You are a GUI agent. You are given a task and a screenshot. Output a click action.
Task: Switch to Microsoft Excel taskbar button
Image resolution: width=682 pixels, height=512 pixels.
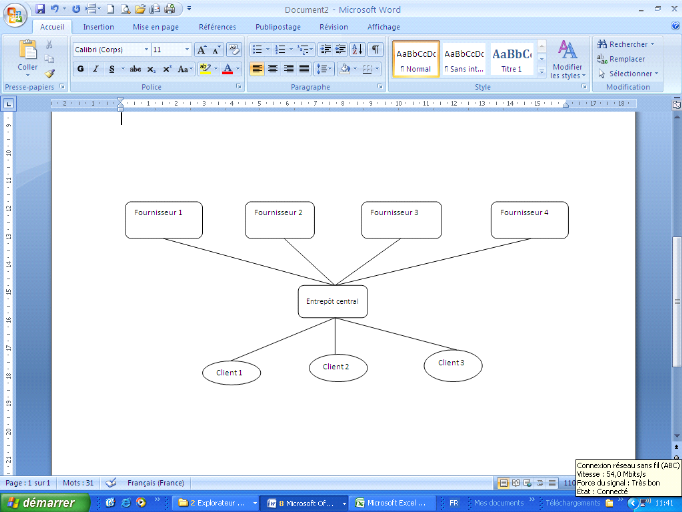point(394,503)
